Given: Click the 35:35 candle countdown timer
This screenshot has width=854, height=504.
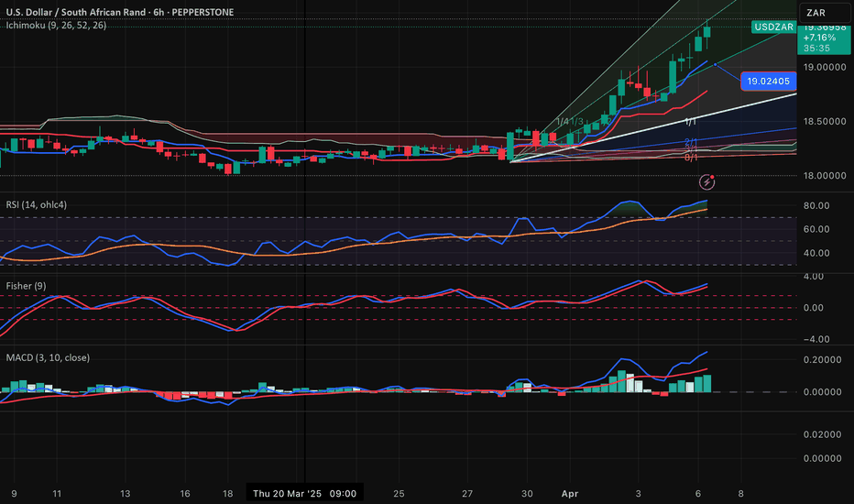Looking at the screenshot, I should pos(816,48).
